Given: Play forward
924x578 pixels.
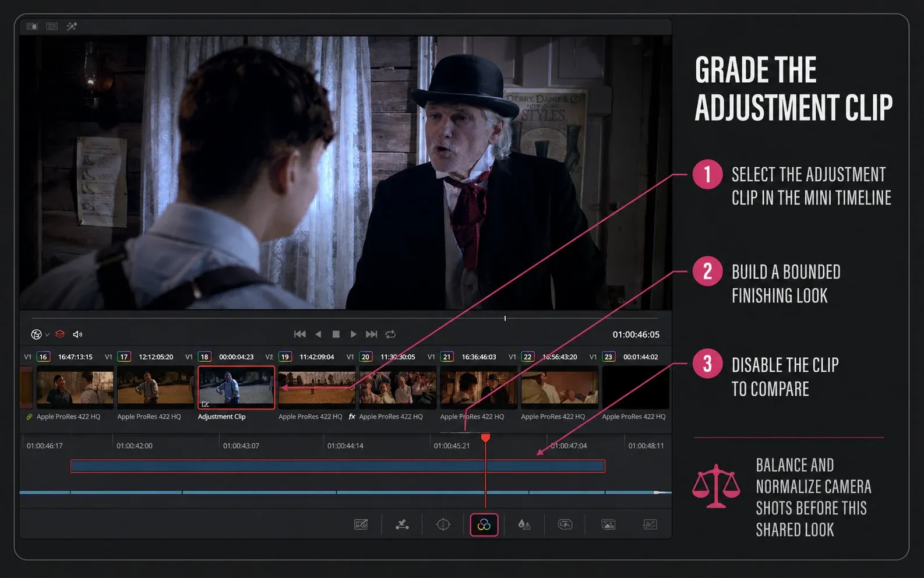Looking at the screenshot, I should tap(354, 334).
